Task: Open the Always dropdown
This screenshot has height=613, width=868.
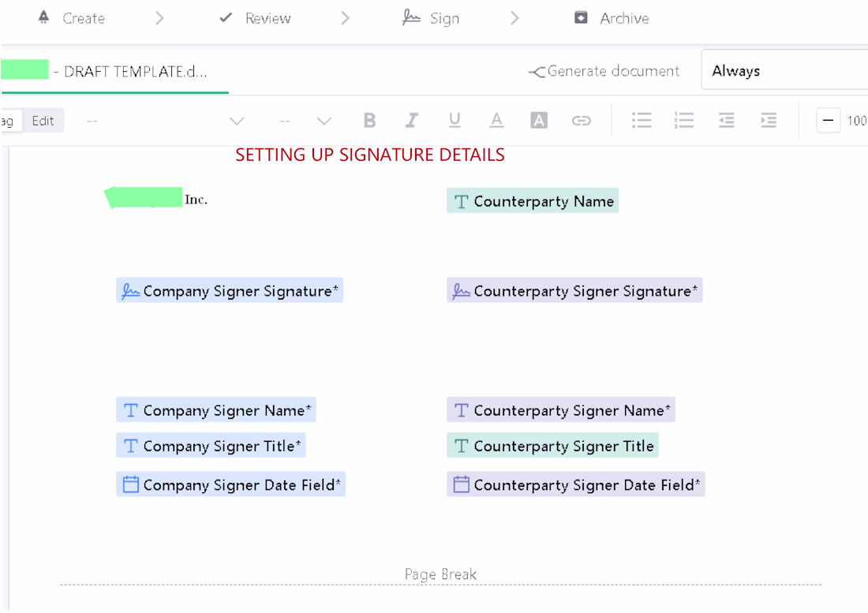Action: [x=784, y=70]
